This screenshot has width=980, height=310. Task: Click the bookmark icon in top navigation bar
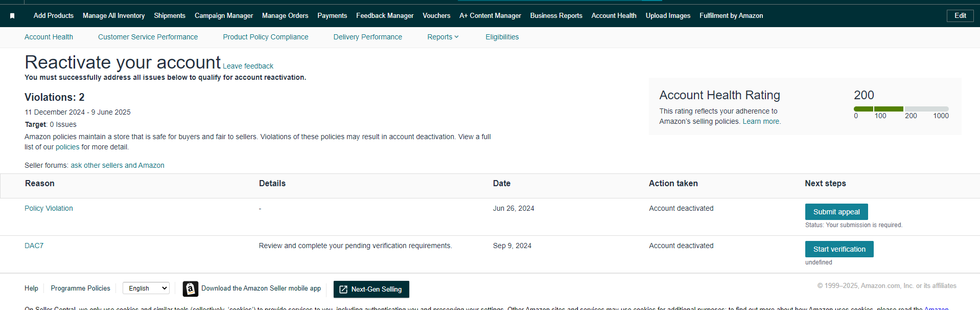12,16
